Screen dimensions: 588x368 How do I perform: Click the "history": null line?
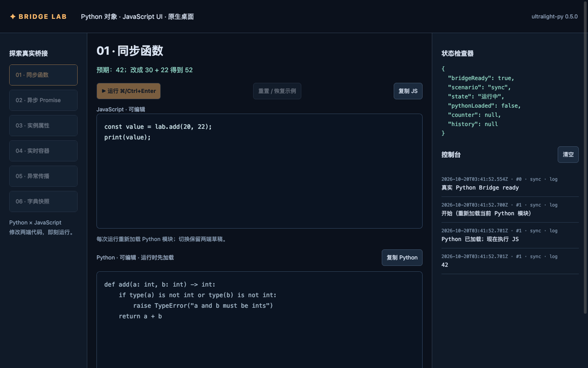pyautogui.click(x=473, y=124)
